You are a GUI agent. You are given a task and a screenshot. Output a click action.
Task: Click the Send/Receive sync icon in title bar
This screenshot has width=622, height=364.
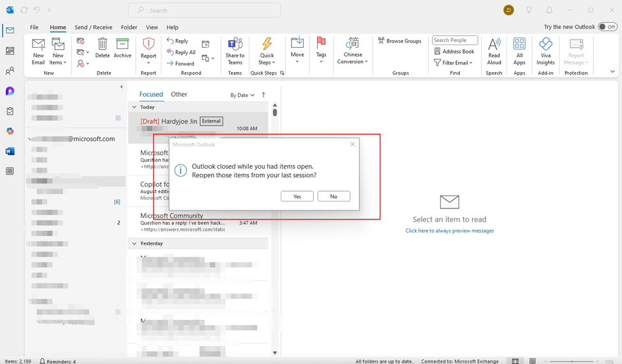click(x=24, y=10)
